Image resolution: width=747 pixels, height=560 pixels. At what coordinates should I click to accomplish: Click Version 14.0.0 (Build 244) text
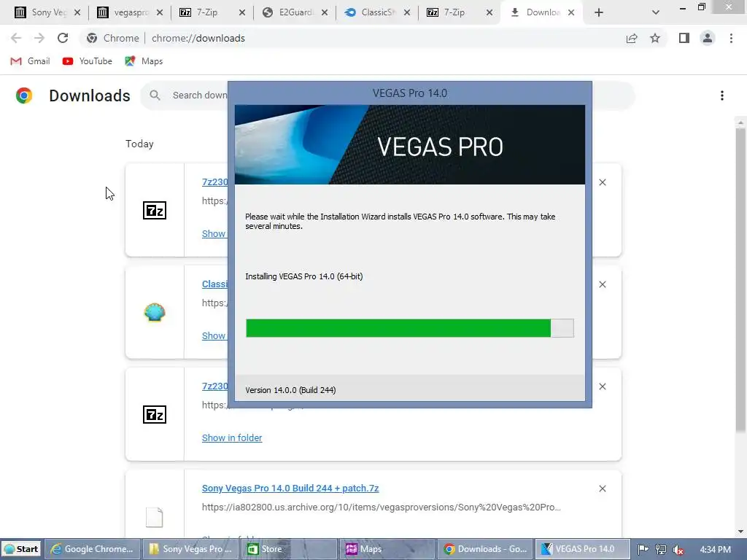(290, 390)
